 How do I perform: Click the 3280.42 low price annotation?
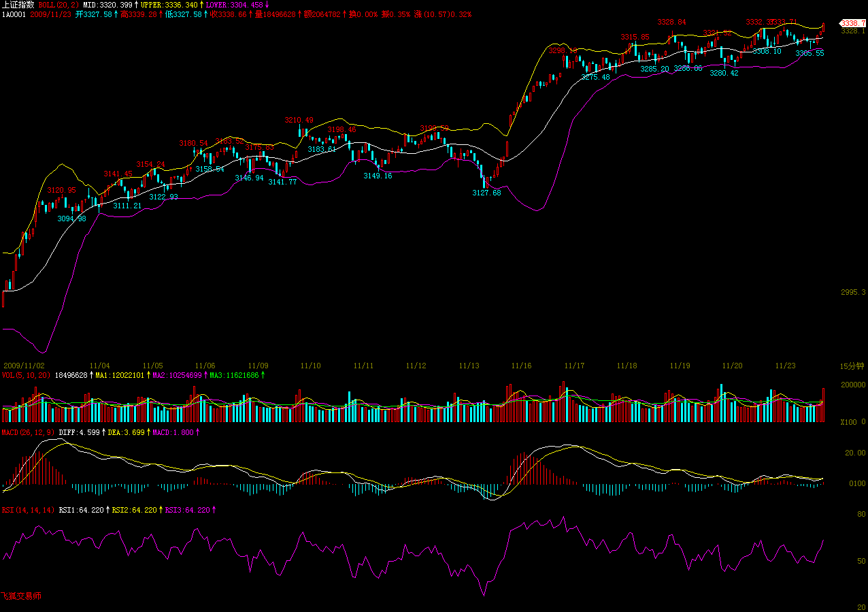[724, 74]
